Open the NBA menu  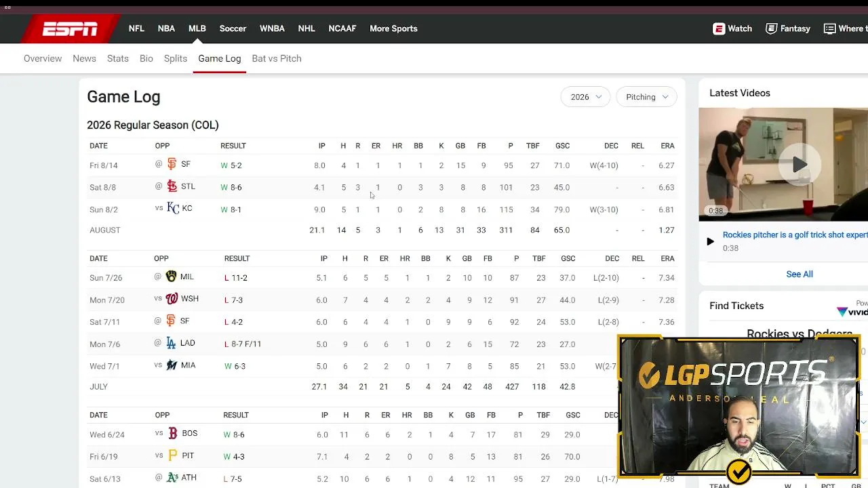click(x=166, y=28)
